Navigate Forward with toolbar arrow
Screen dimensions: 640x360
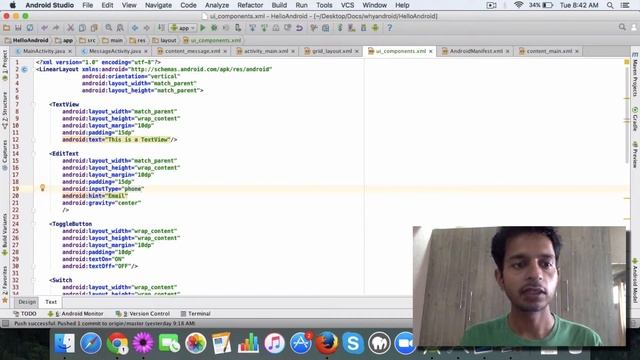pyautogui.click(x=146, y=28)
